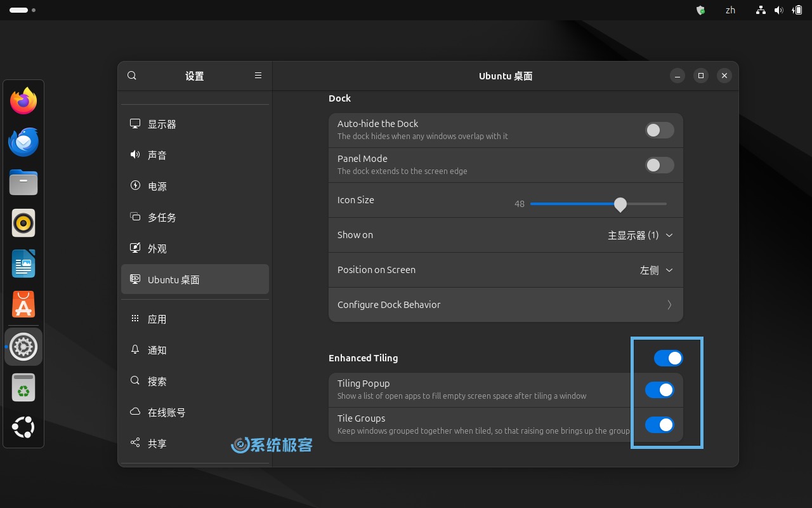Click the Dock section heading
812x508 pixels.
coord(339,98)
